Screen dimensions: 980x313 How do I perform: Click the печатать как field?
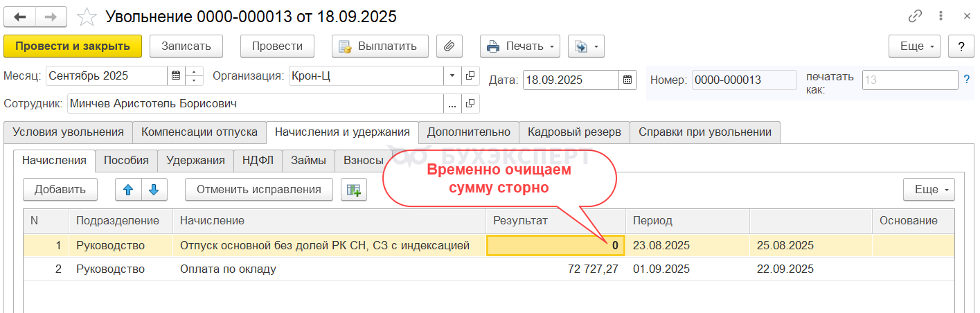pyautogui.click(x=910, y=80)
